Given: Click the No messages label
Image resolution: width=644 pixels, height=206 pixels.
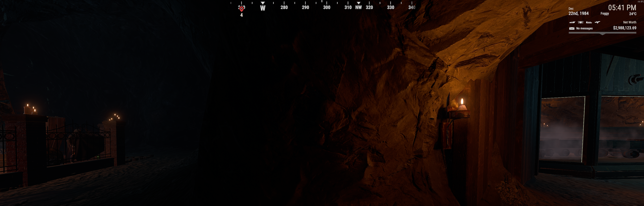Looking at the screenshot, I should point(584,28).
